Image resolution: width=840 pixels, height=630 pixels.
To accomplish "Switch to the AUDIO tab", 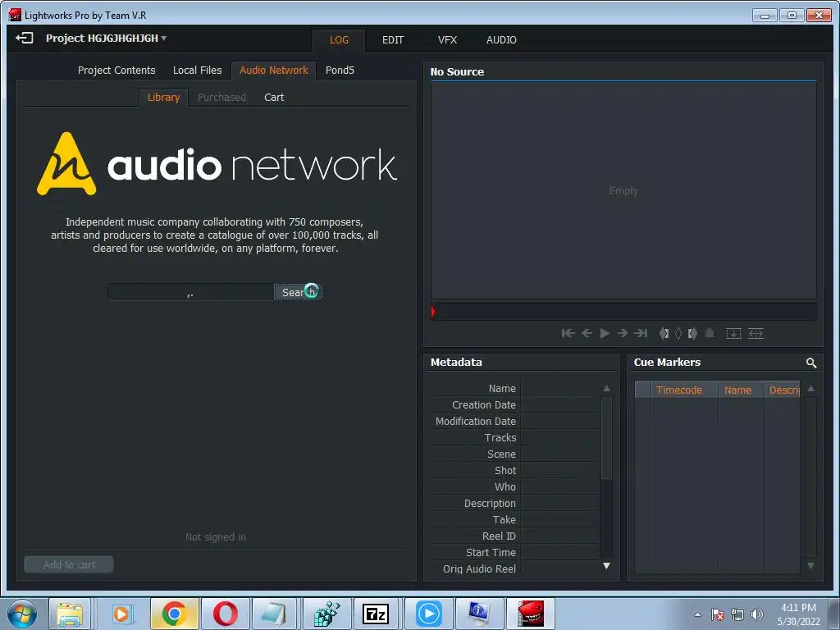I will [x=501, y=40].
